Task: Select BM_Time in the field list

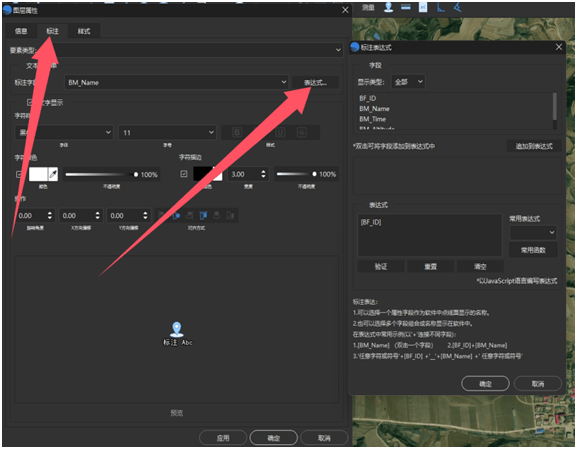Action: coord(372,119)
